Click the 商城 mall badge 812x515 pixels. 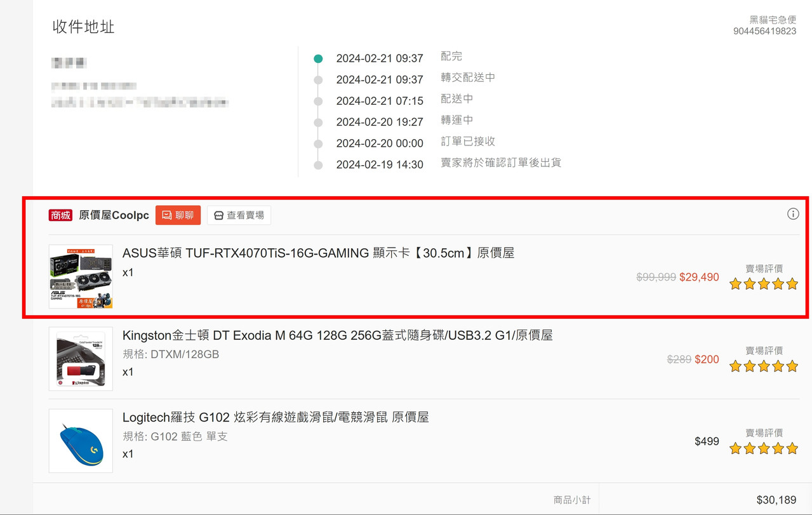(60, 215)
